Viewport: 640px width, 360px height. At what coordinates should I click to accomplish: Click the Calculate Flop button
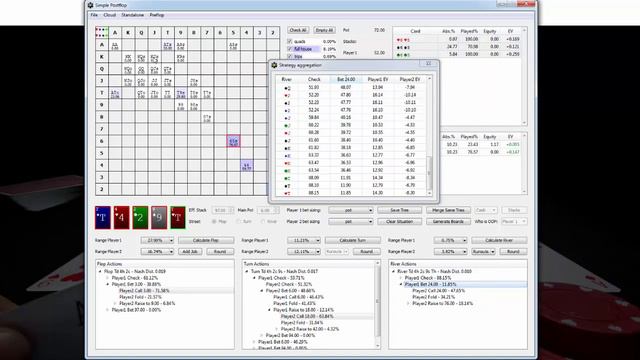pyautogui.click(x=206, y=240)
